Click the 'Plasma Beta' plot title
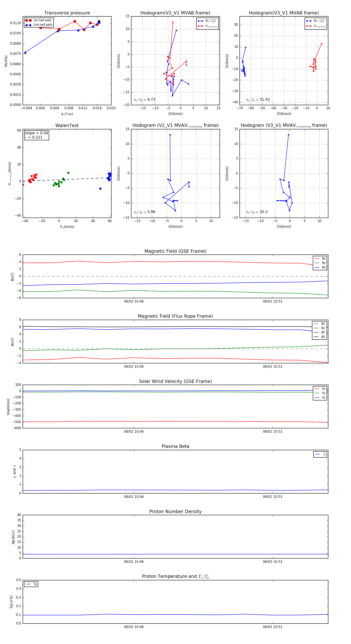Image resolution: width=351 pixels, height=644 pixels. [x=175, y=447]
